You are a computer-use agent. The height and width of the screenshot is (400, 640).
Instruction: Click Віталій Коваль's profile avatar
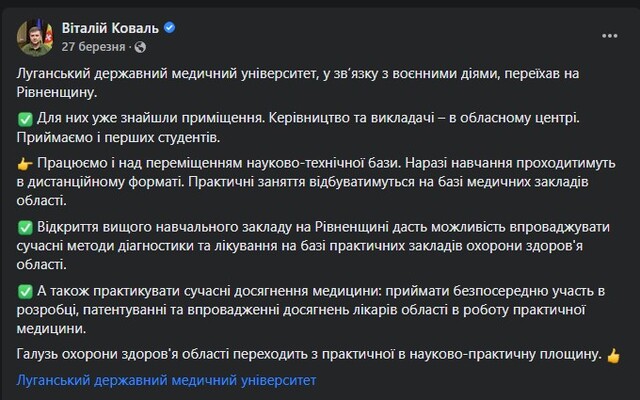(34, 37)
